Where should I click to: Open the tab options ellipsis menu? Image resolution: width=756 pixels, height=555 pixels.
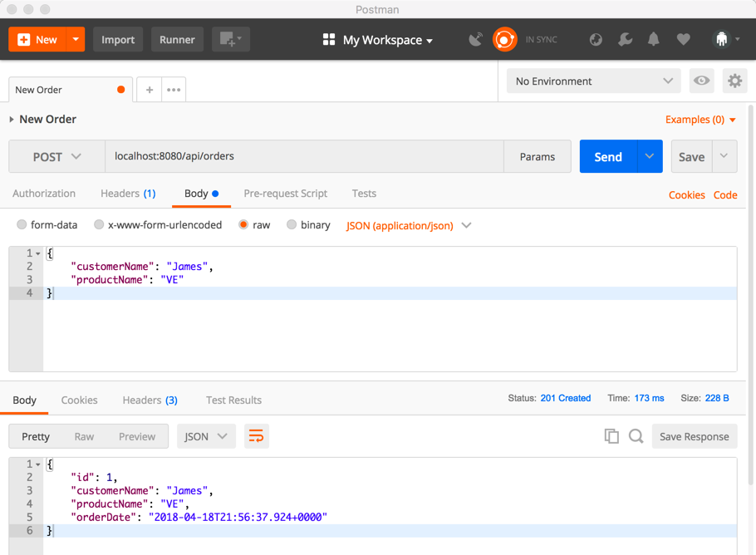[174, 90]
